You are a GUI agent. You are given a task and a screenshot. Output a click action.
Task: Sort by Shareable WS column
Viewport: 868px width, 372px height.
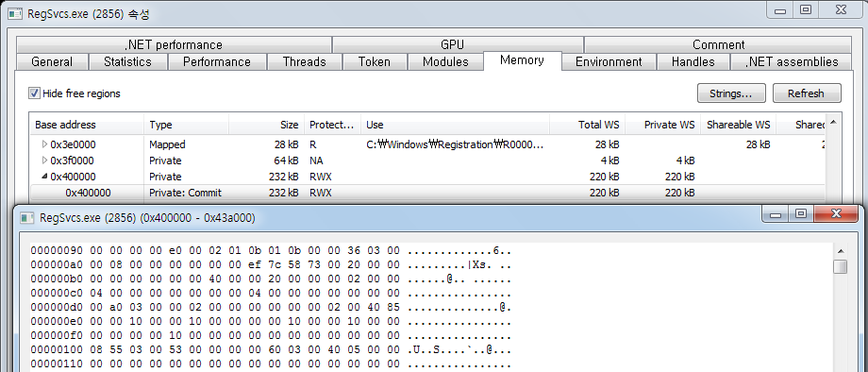coord(739,125)
